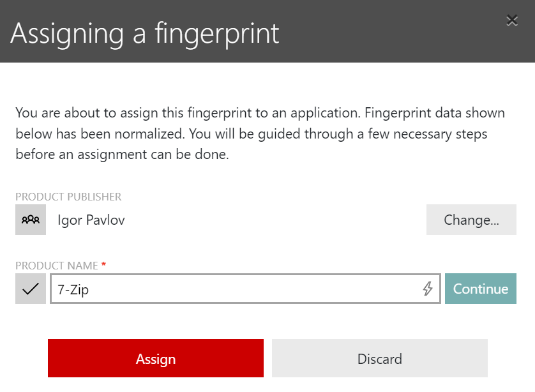Click the checkmark icon beside product name
The height and width of the screenshot is (392, 535).
30,288
